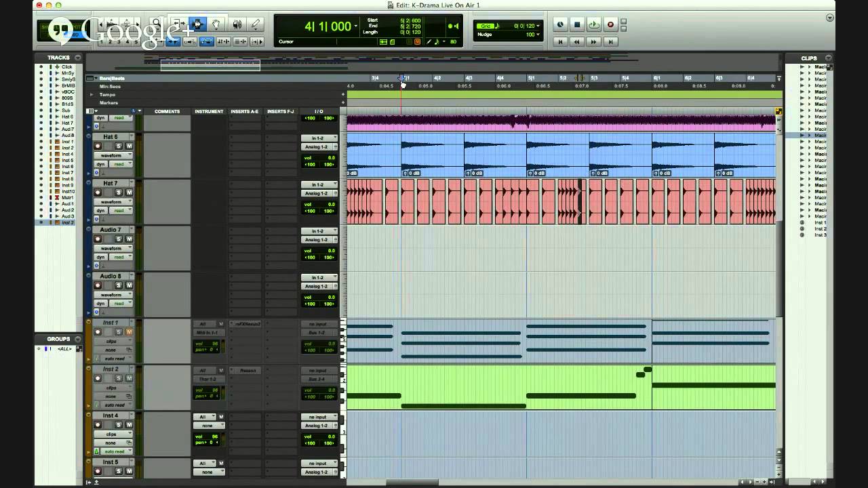Select the Selector tool in the toolbar
The height and width of the screenshot is (488, 868).
coord(198,24)
